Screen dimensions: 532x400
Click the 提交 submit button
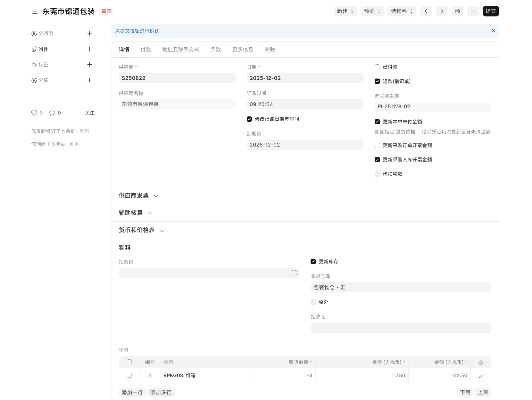point(490,11)
